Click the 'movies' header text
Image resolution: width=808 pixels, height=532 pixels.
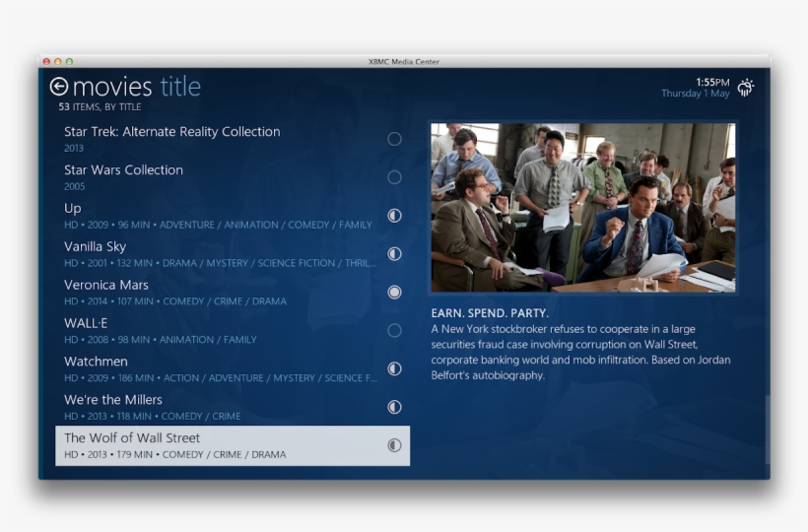(112, 87)
